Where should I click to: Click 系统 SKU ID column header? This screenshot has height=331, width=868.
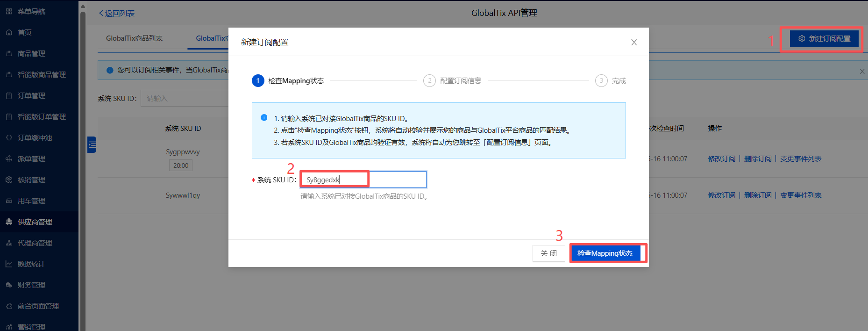183,128
